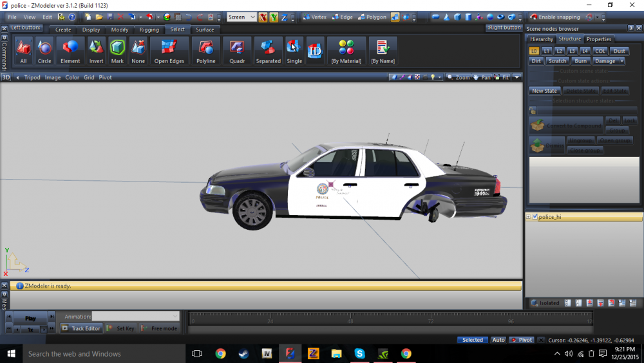Open viewport options dropdown beside Fit
Viewport: 644px width, 363px height.
516,77
